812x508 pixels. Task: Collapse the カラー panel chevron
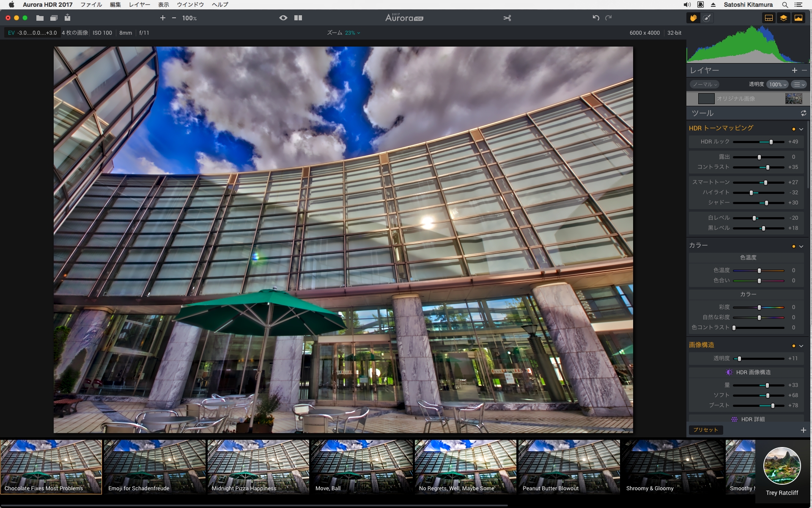click(x=801, y=246)
